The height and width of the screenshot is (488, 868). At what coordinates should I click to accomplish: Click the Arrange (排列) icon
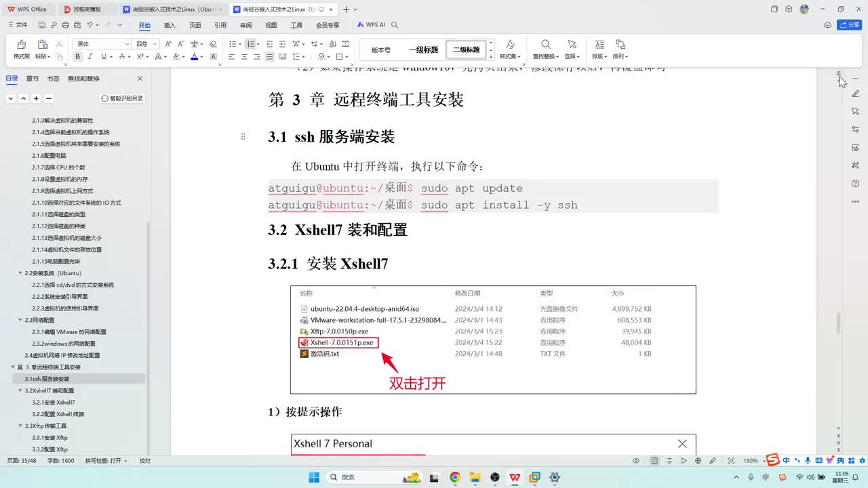[619, 45]
